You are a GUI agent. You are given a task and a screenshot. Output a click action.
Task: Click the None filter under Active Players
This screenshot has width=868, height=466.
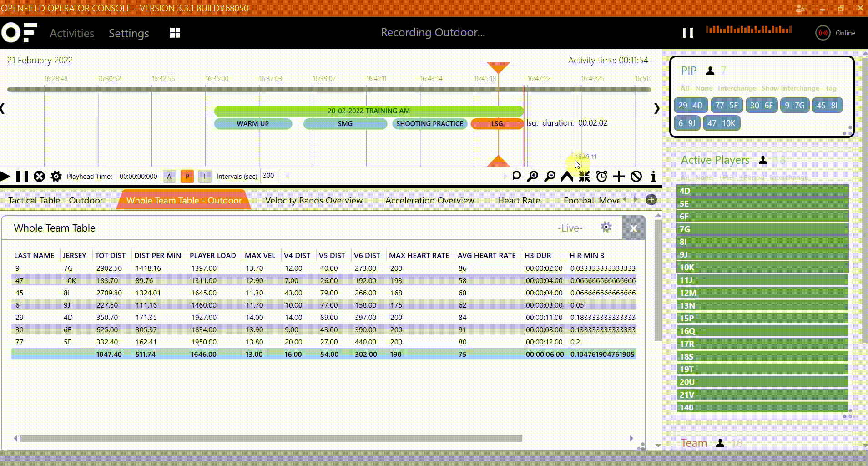(x=704, y=177)
